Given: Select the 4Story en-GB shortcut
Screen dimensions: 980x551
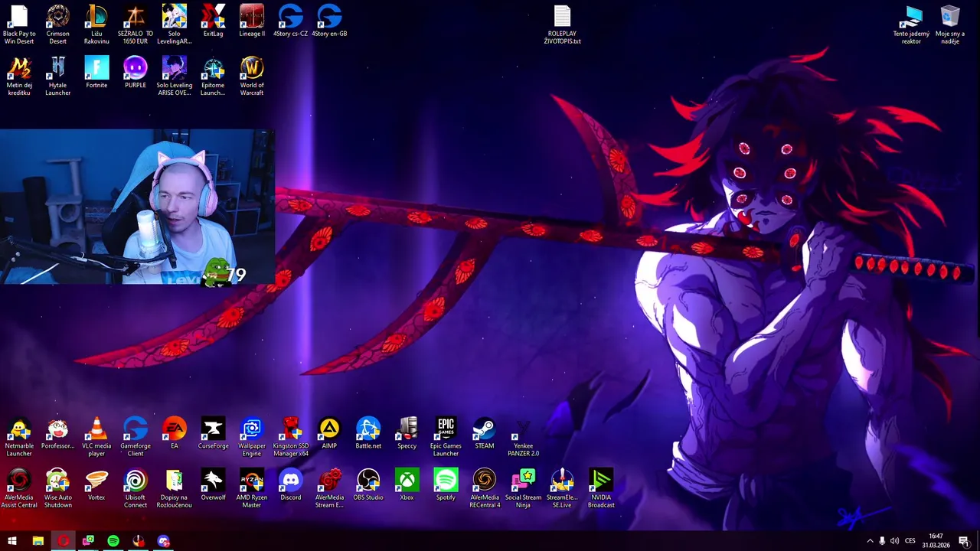Looking at the screenshot, I should pos(329,21).
